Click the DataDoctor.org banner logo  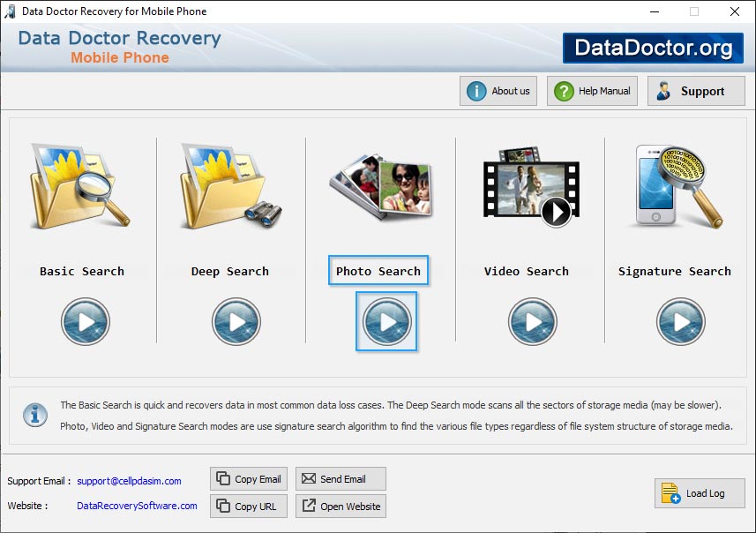point(654,48)
